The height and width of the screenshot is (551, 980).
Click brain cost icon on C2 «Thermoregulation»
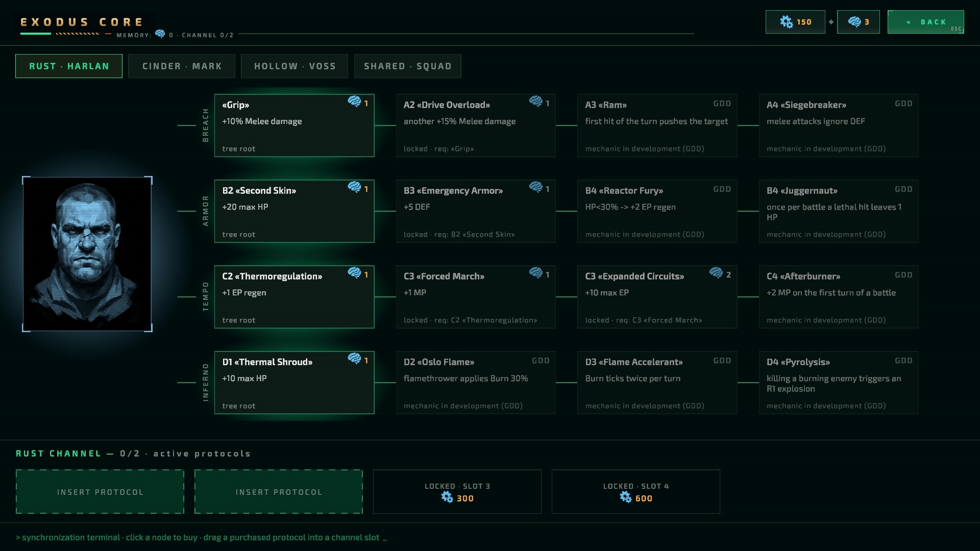(354, 272)
